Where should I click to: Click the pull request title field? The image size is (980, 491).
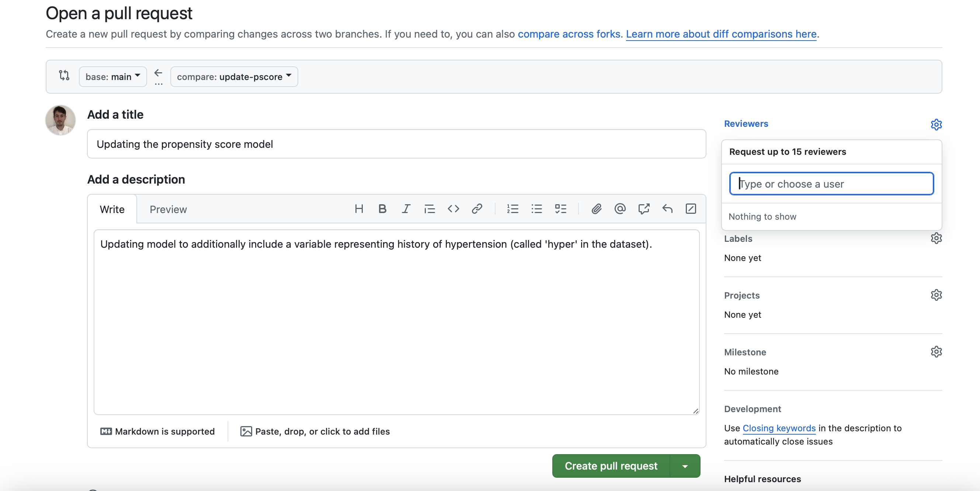pyautogui.click(x=396, y=144)
